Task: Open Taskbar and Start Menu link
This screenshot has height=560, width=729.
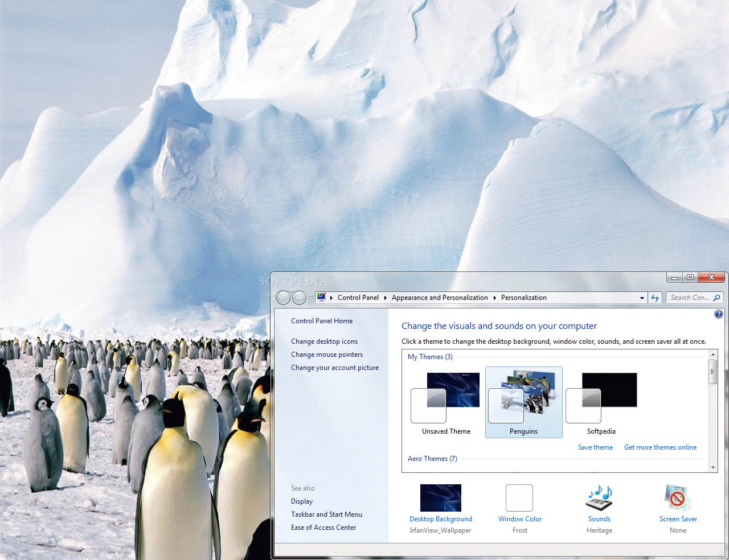Action: [326, 514]
